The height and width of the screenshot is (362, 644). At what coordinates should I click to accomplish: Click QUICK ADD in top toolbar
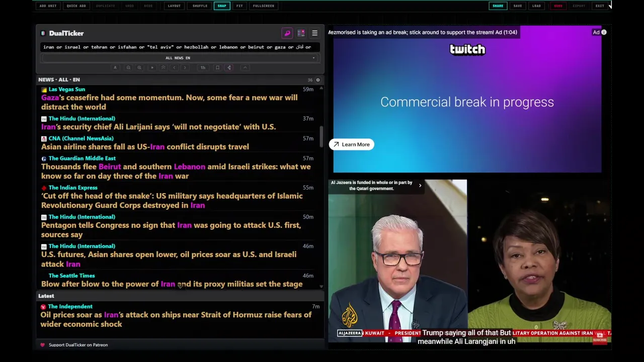pos(76,6)
